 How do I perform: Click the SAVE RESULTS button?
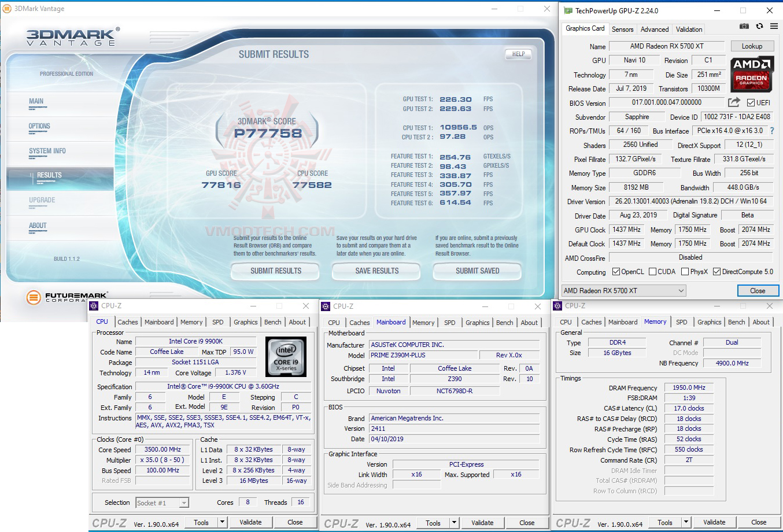(x=376, y=271)
